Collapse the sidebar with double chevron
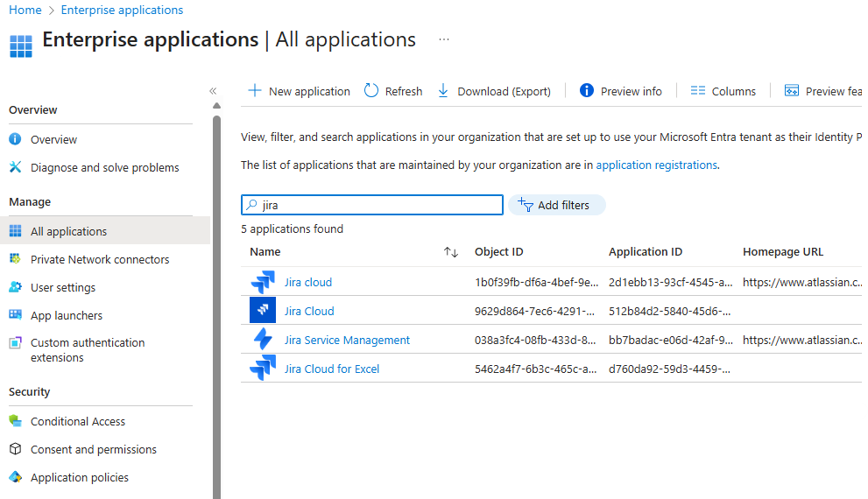 coord(213,91)
